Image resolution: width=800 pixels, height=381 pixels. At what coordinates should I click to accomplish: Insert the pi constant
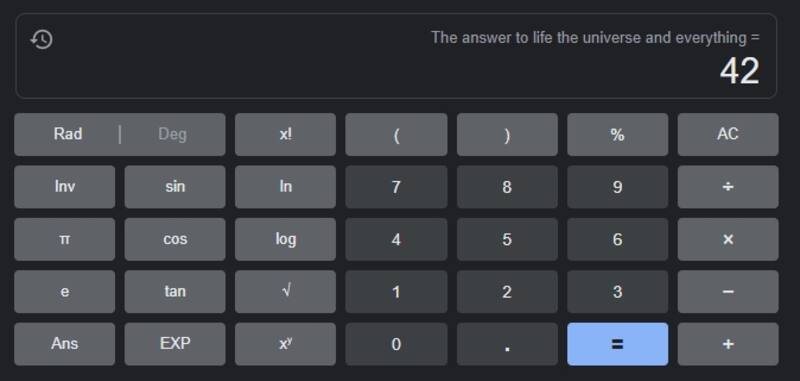pos(64,239)
